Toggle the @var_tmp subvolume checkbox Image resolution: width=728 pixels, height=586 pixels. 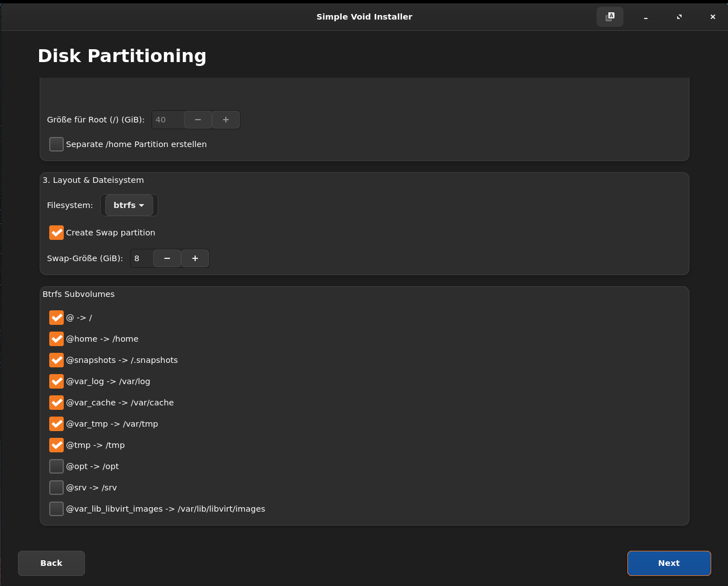point(56,424)
